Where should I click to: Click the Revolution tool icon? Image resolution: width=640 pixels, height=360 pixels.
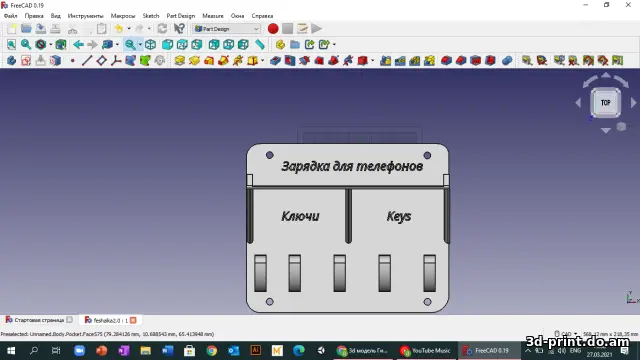(x=194, y=61)
